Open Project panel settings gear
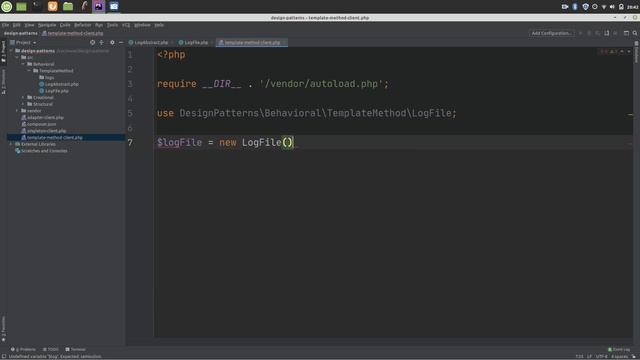 [x=112, y=42]
